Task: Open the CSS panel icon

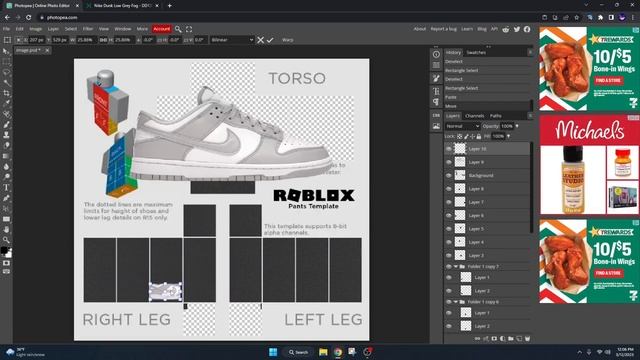Action: 436,116
